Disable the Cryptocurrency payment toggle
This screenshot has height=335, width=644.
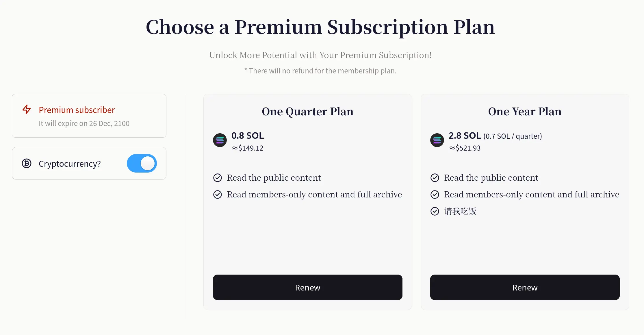pos(142,163)
